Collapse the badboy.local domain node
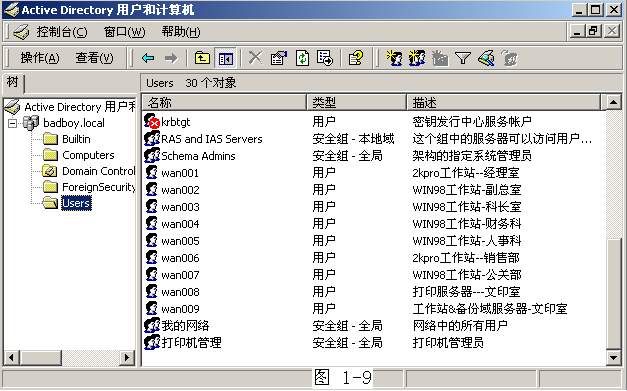 point(12,123)
